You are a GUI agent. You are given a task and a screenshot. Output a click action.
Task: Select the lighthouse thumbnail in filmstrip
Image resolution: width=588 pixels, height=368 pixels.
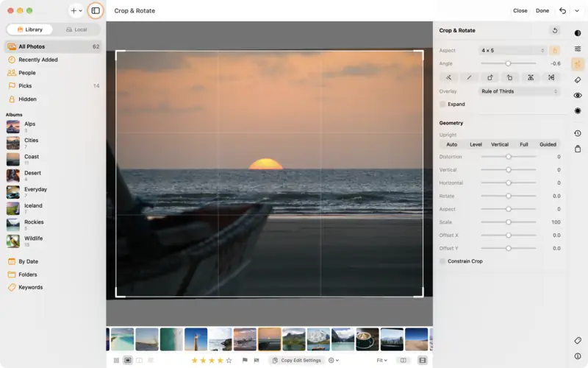click(x=196, y=339)
